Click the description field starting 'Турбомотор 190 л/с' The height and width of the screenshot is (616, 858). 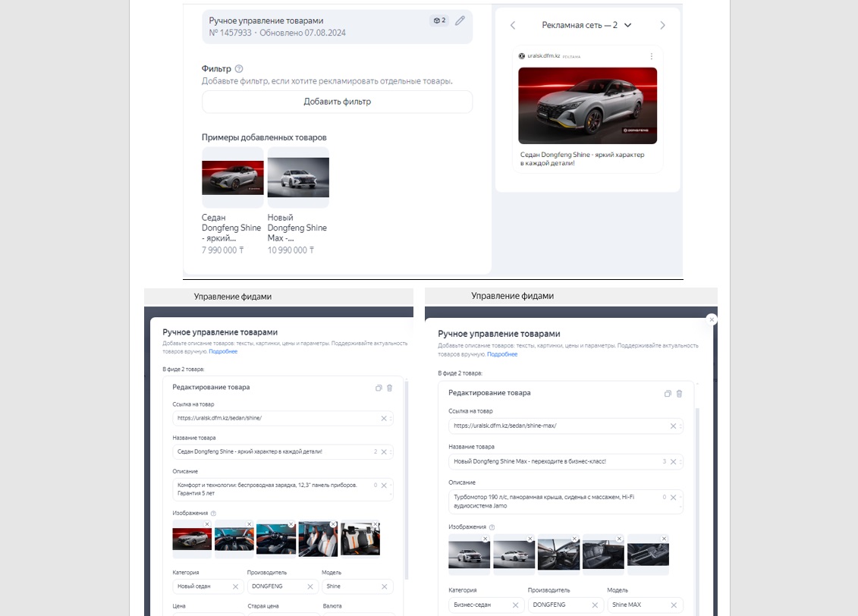point(566,501)
